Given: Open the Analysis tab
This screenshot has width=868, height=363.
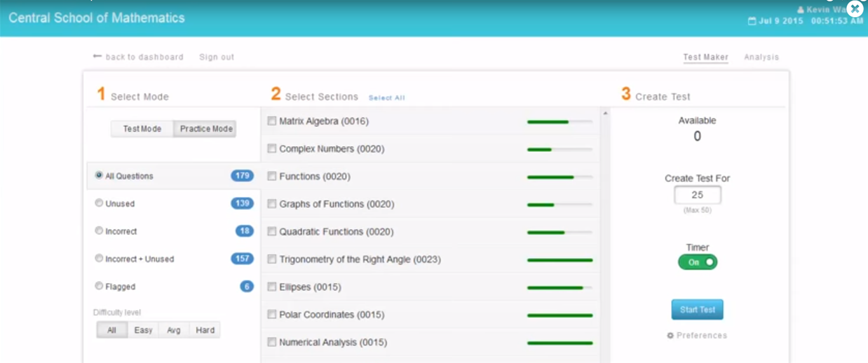Looking at the screenshot, I should (x=761, y=57).
